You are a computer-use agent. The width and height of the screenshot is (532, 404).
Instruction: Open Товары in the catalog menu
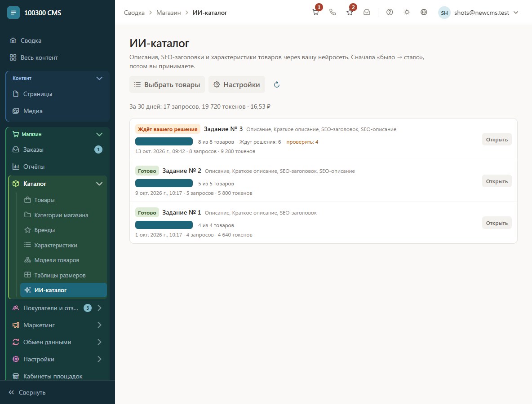(44, 200)
